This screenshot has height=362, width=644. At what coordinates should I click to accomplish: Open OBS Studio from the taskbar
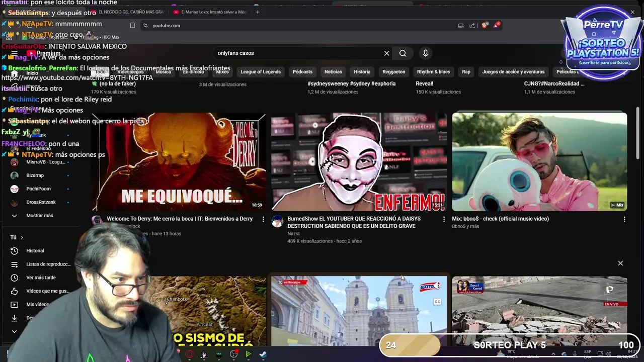click(233, 354)
